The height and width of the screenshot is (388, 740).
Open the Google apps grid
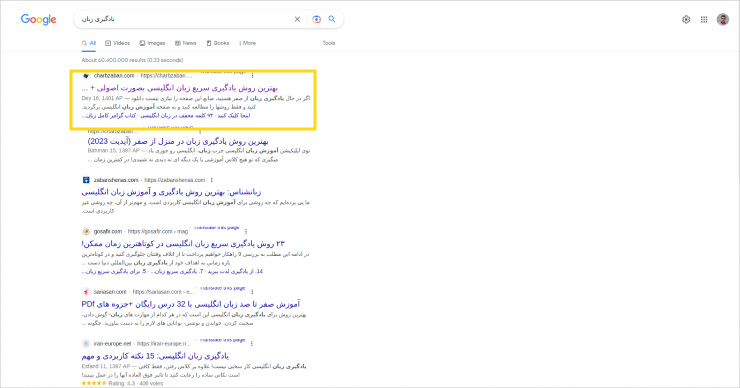[x=704, y=19]
